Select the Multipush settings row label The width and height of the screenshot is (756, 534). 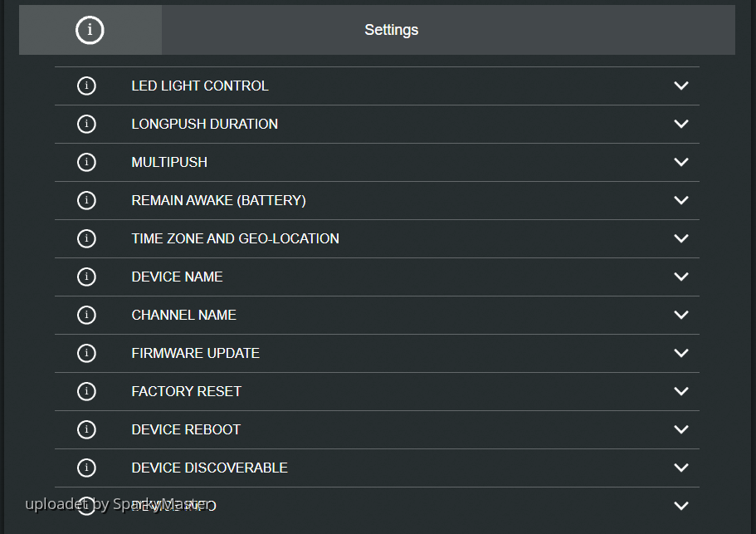169,162
